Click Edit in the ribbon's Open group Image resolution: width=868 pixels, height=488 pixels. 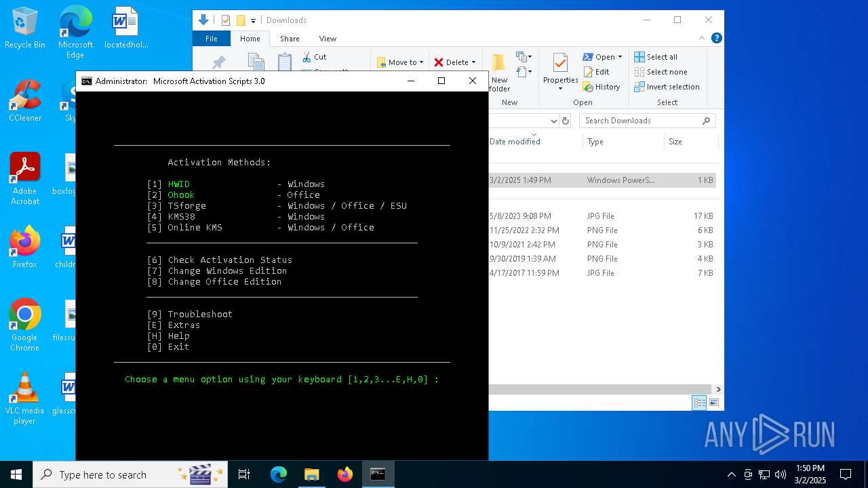pyautogui.click(x=596, y=72)
